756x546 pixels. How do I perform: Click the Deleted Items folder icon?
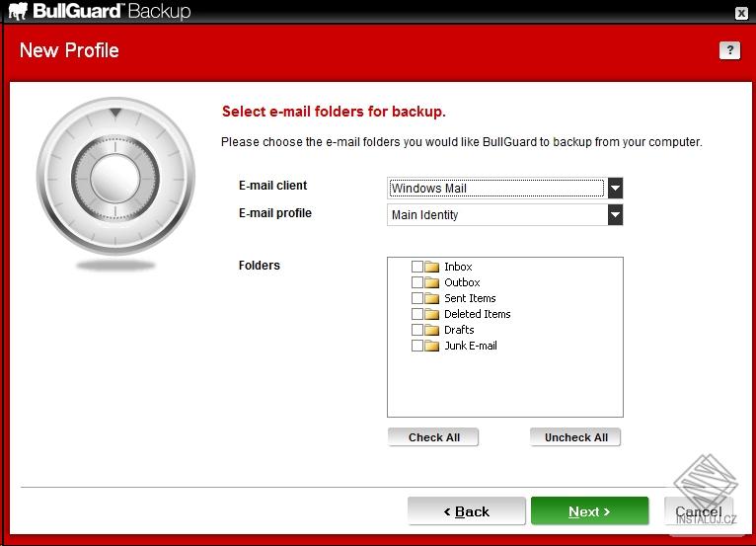pyautogui.click(x=432, y=315)
